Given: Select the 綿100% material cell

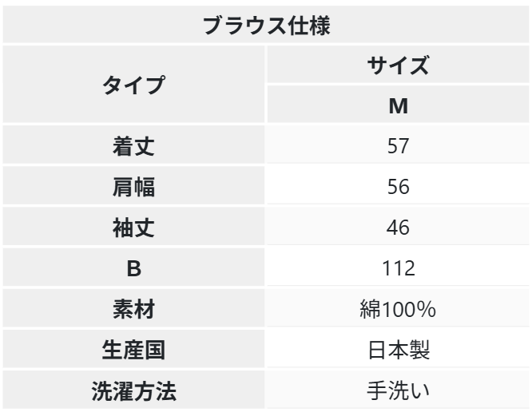Looking at the screenshot, I should click(398, 310).
